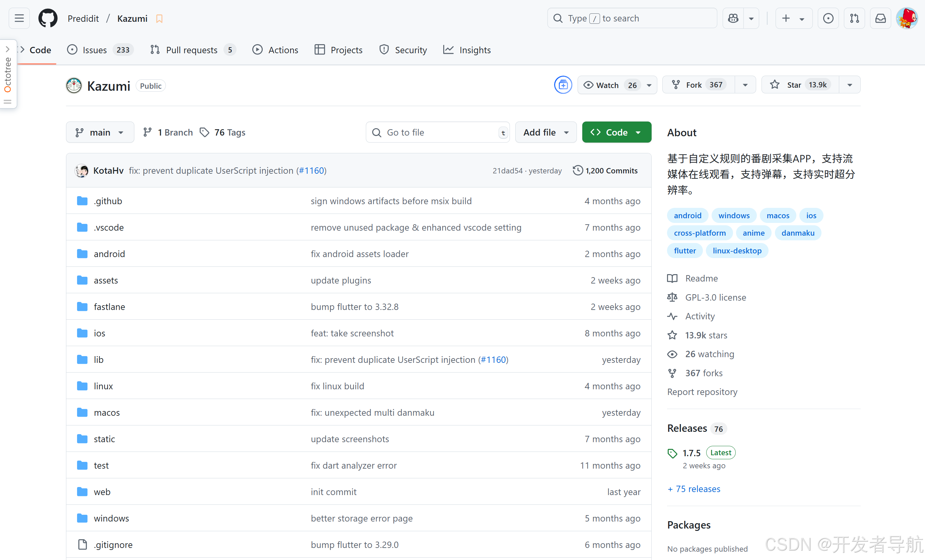Open the main branch dropdown
Screen dimensions: 925x560
click(x=100, y=133)
